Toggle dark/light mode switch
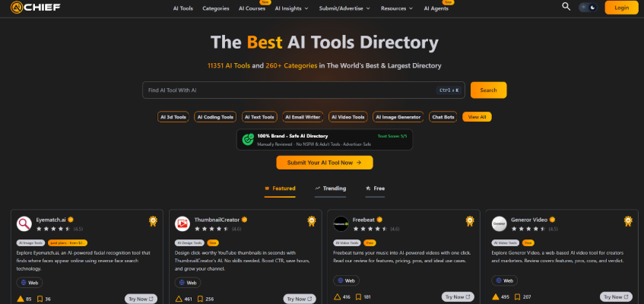Image resolution: width=644 pixels, height=304 pixels. click(x=588, y=8)
